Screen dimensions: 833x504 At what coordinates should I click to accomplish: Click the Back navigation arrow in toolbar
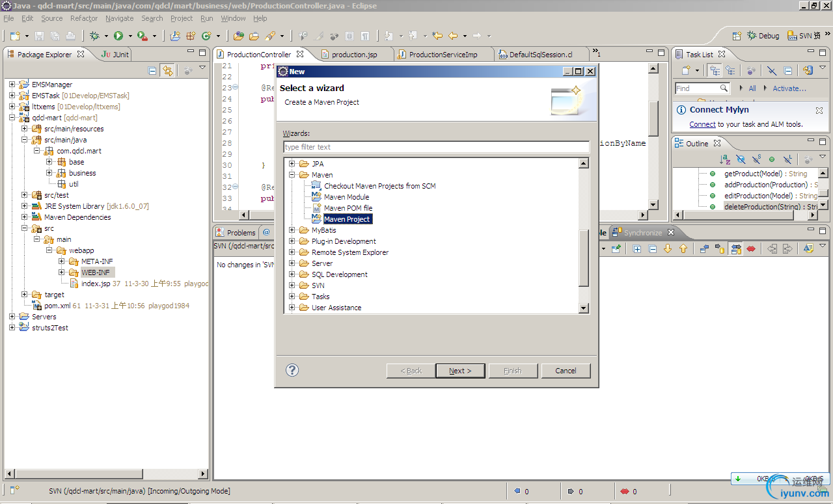coord(454,36)
